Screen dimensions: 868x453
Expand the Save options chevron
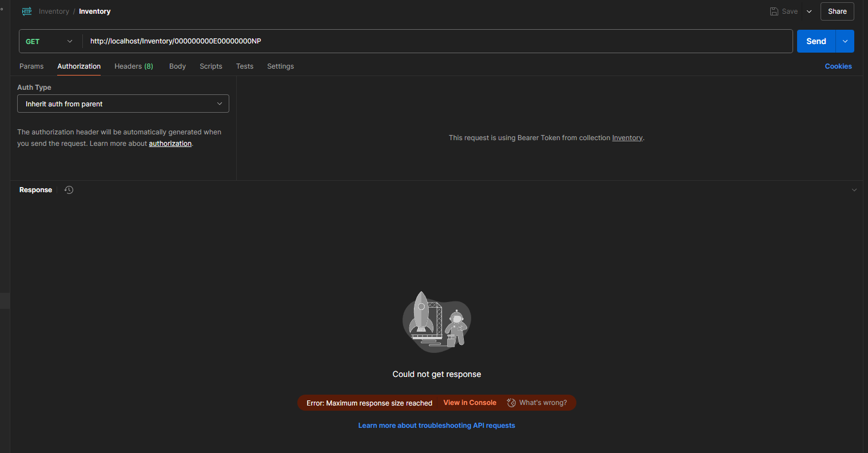coord(809,11)
